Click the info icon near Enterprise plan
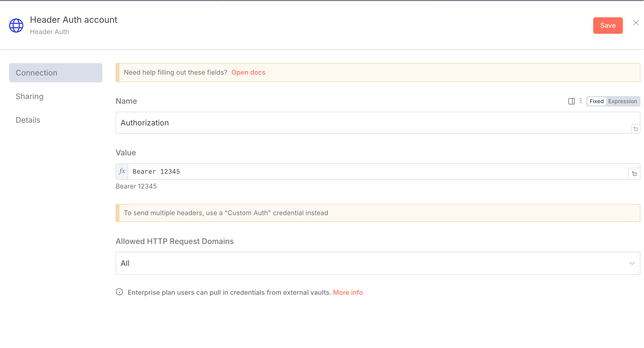This screenshot has height=348, width=644. (119, 292)
